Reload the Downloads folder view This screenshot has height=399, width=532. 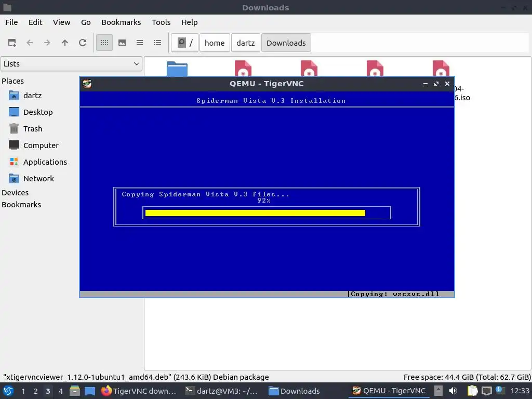83,43
